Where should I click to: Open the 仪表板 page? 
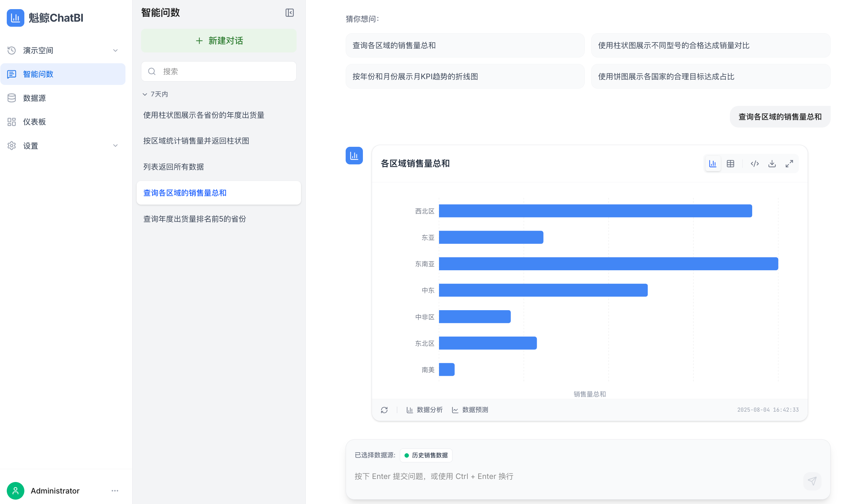pyautogui.click(x=63, y=122)
